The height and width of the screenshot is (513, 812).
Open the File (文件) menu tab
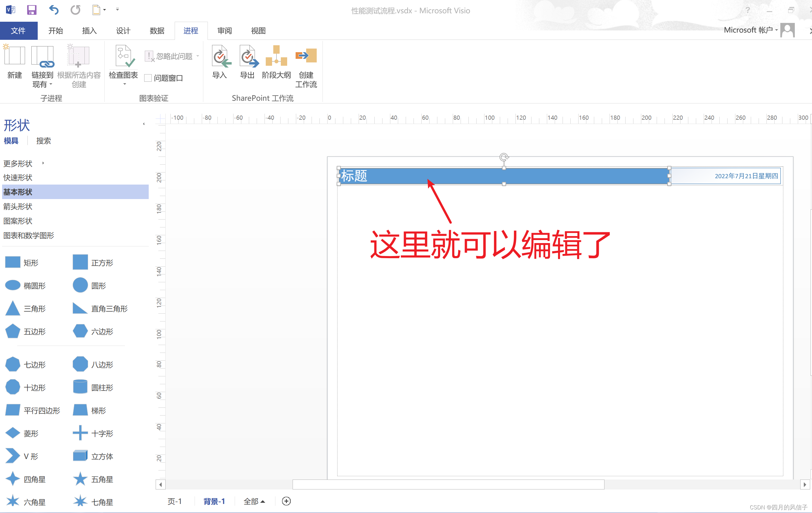coord(18,31)
